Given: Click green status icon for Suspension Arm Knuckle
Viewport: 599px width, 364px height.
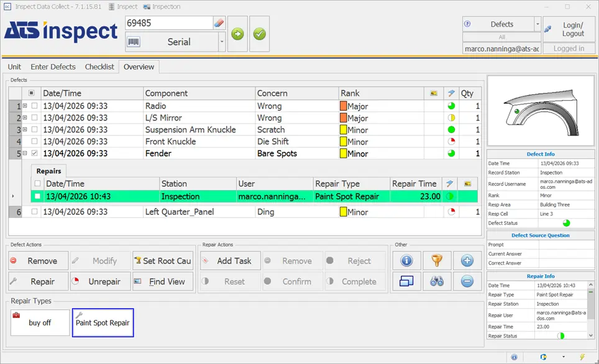Looking at the screenshot, I should [451, 129].
